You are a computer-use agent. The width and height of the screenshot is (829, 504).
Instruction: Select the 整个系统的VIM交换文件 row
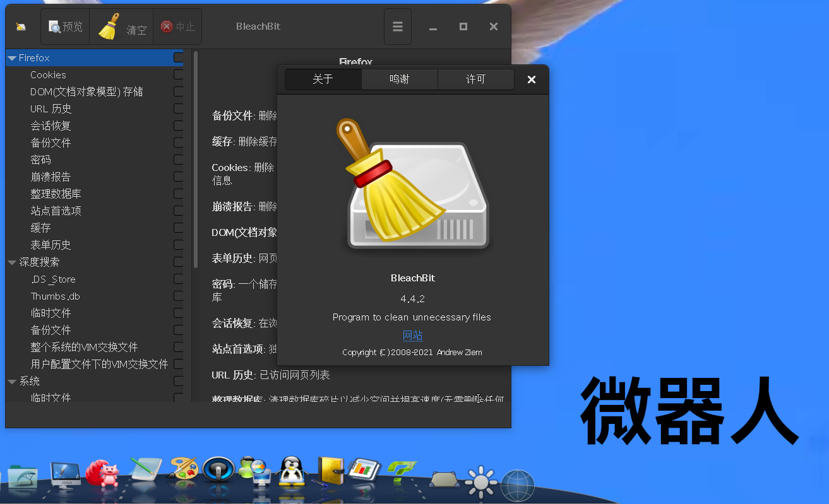coord(94,347)
